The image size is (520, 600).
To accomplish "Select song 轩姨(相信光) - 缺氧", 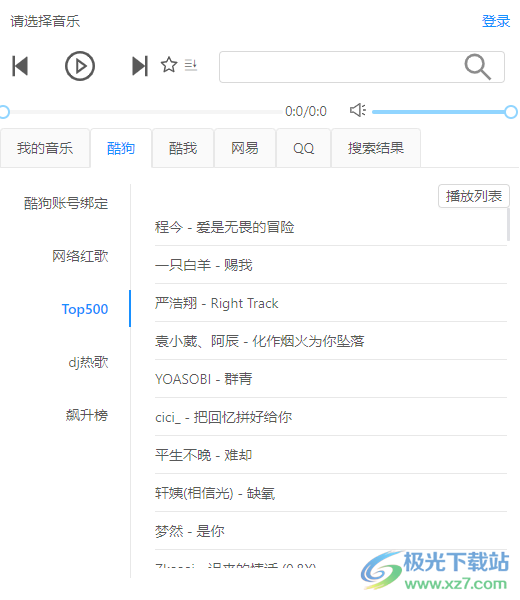I will pos(331,493).
